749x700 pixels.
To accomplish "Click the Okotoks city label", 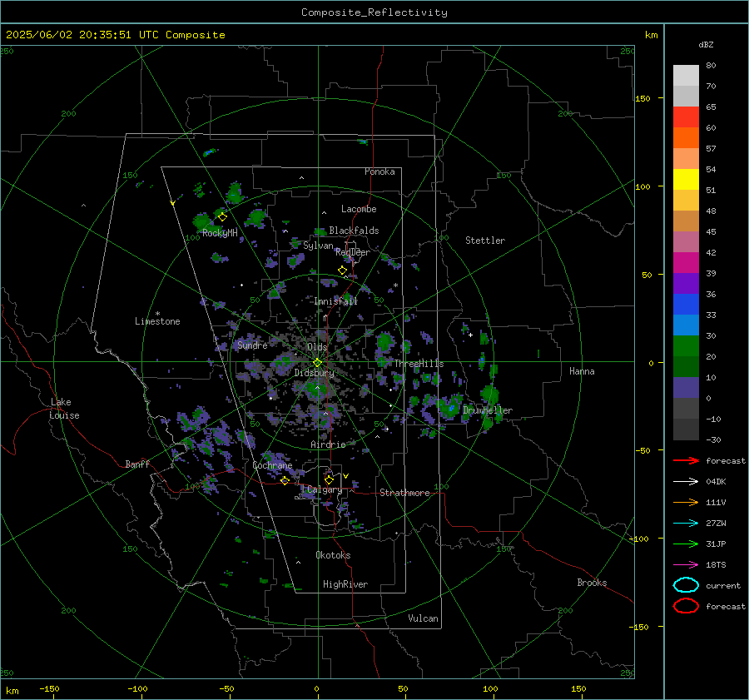I will 333,555.
